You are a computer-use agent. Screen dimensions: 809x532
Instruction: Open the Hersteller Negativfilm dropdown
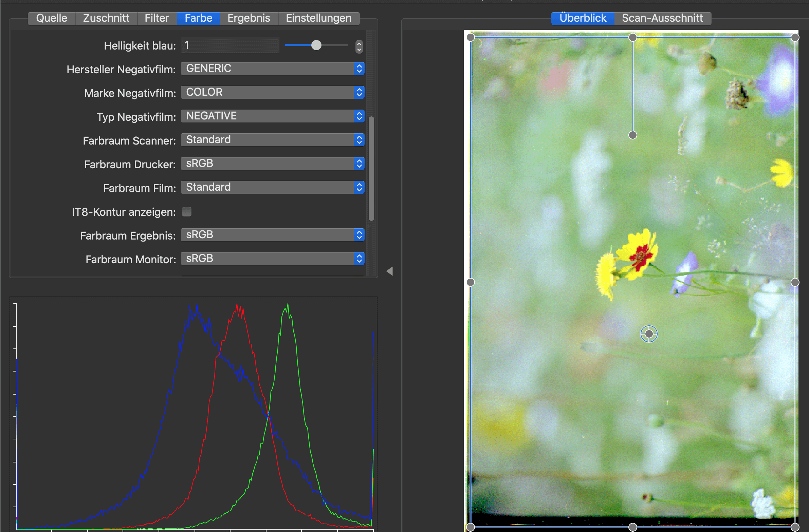click(273, 69)
